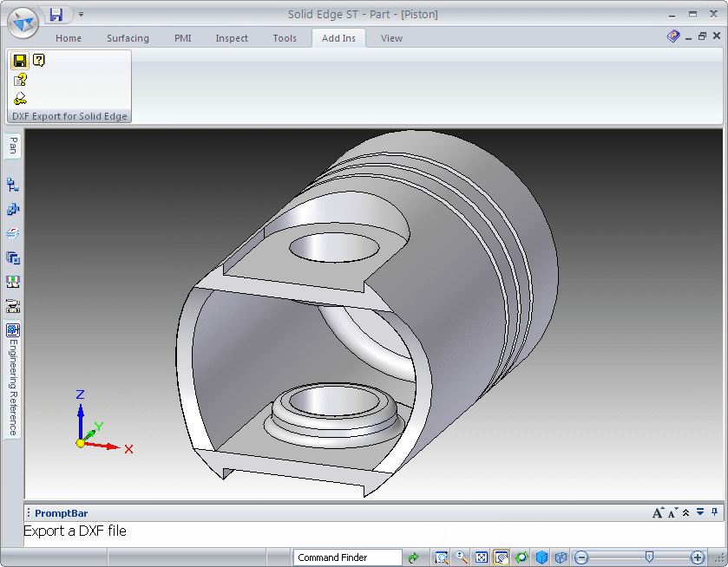Pin the PromptBar panel
This screenshot has width=728, height=567.
pos(714,512)
